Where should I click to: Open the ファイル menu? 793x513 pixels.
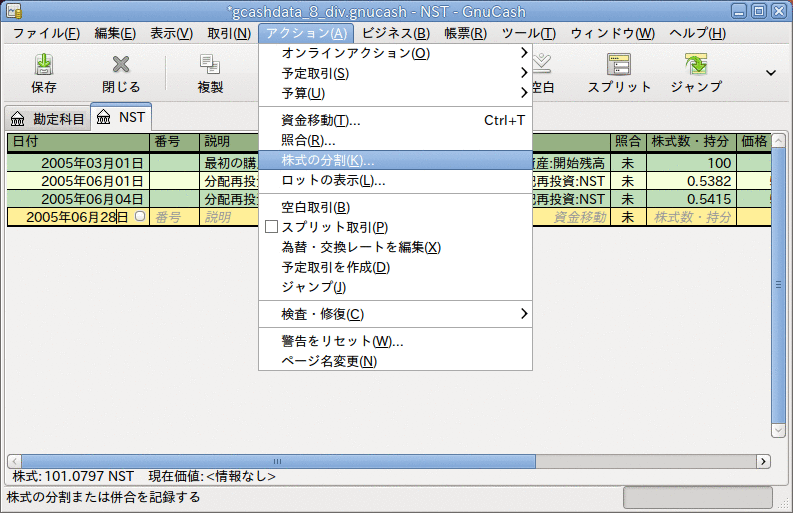click(46, 33)
